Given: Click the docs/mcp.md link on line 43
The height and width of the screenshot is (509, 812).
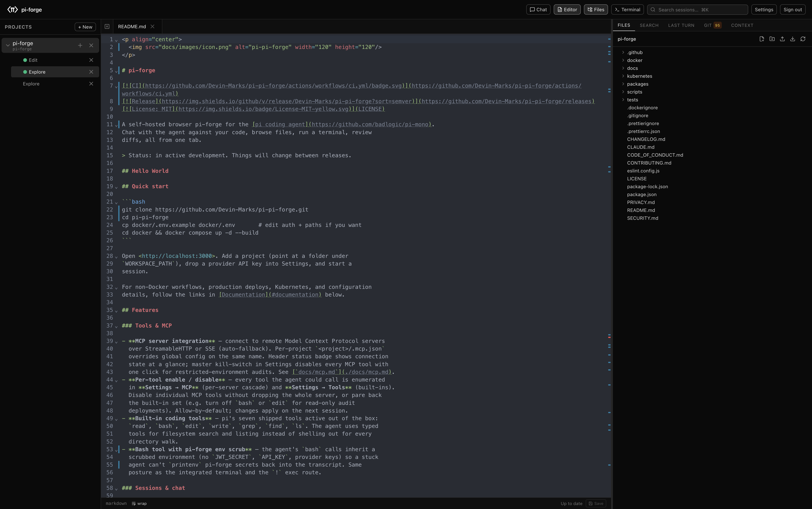Looking at the screenshot, I should [x=342, y=372].
